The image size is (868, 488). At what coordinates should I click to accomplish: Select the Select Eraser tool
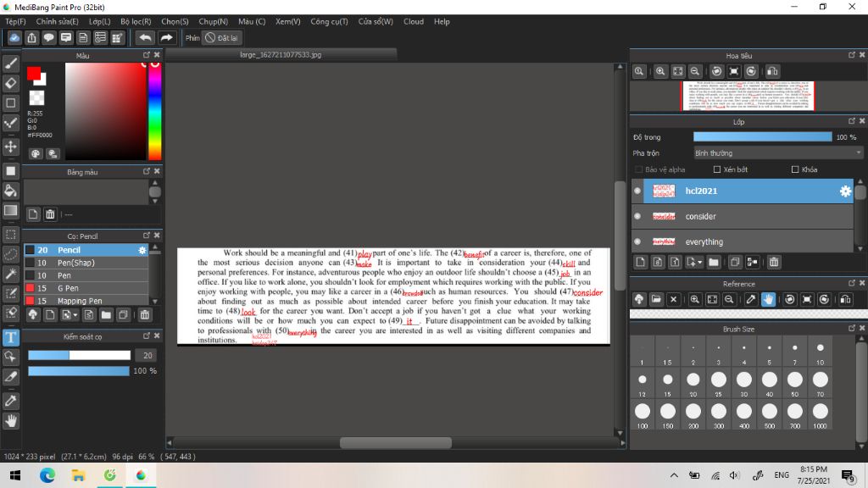(10, 313)
